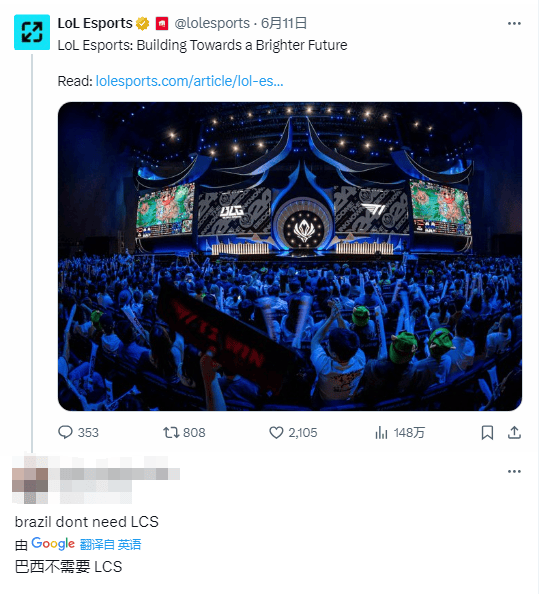The width and height of the screenshot is (539, 594).
Task: Open the lolesports.com article link
Action: point(189,81)
